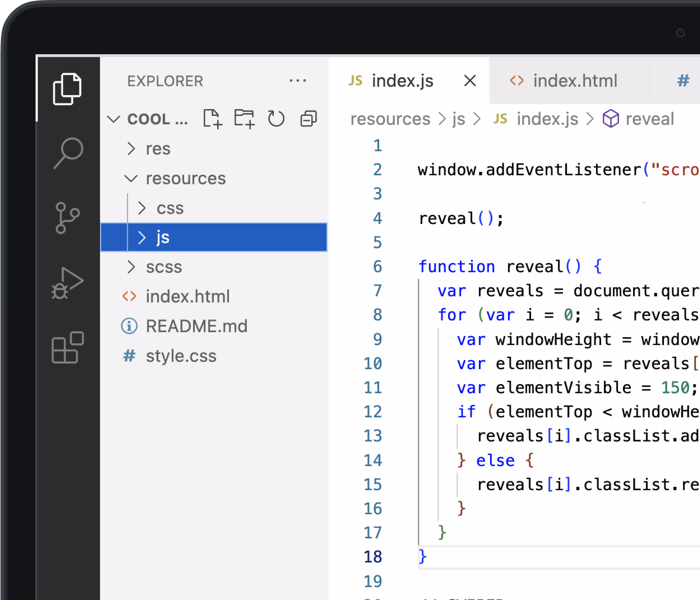Open the Search view in activity bar
This screenshot has width=700, height=600.
pyautogui.click(x=68, y=153)
